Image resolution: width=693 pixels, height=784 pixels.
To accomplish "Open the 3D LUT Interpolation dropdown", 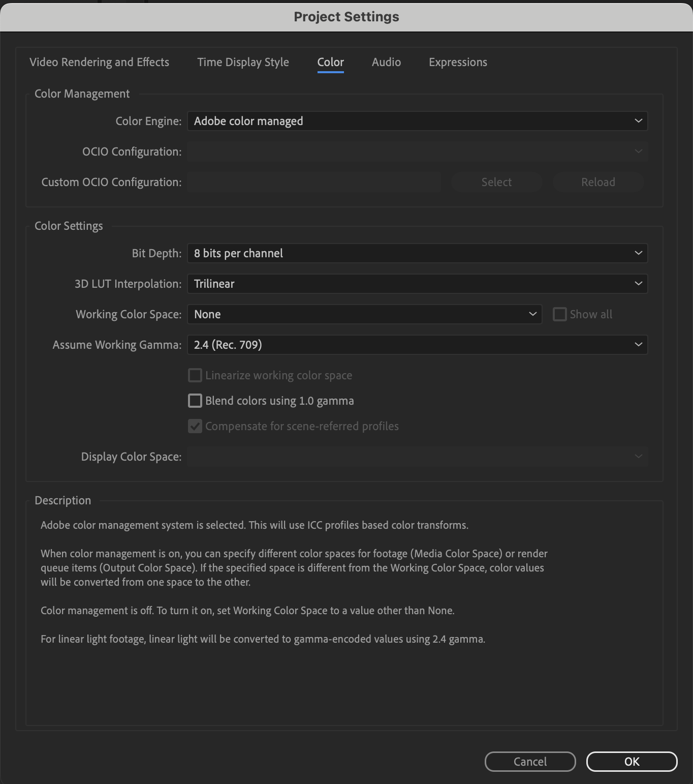I will (418, 284).
